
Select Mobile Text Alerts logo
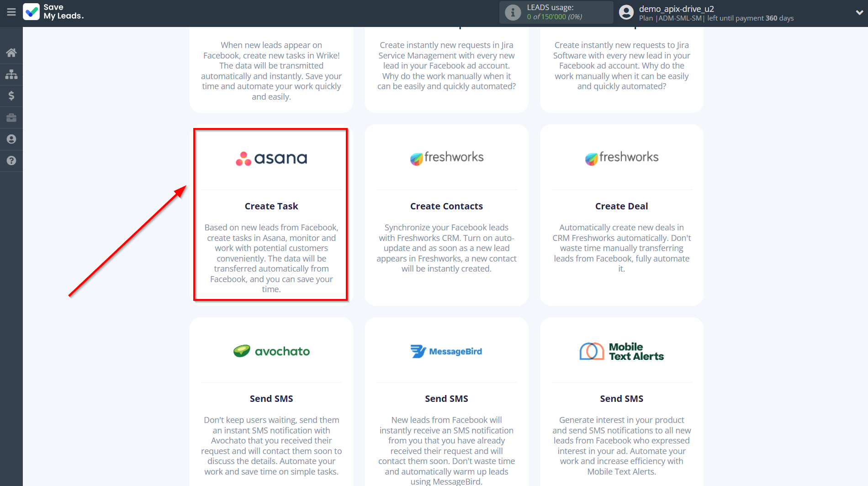click(621, 351)
